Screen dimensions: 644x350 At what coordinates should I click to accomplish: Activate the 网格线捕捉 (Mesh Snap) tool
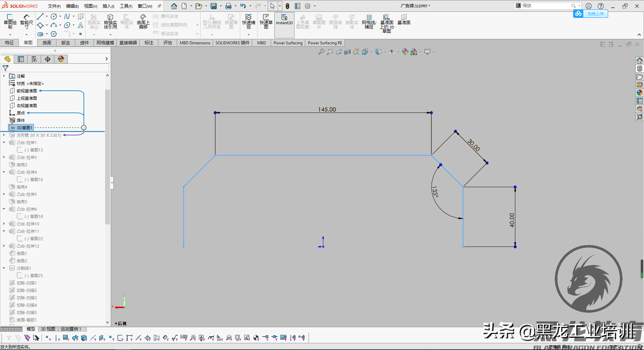click(x=369, y=22)
